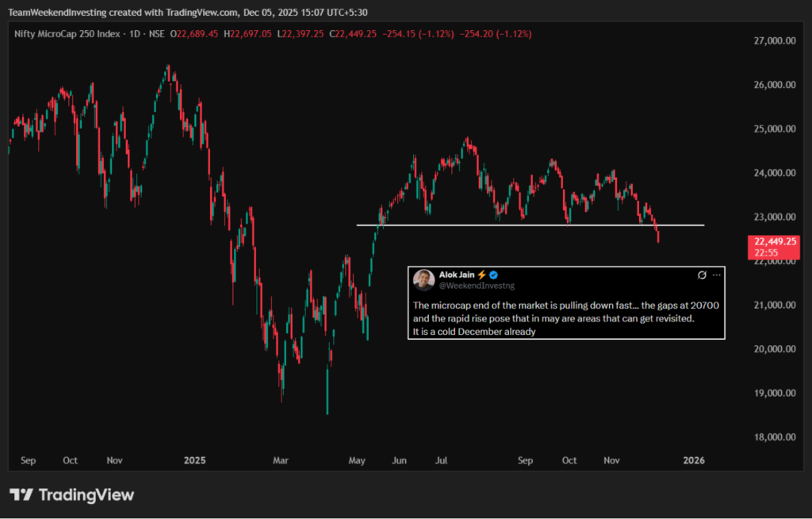The image size is (812, 519).
Task: Click Alok Jain's profile picture
Action: click(x=424, y=279)
